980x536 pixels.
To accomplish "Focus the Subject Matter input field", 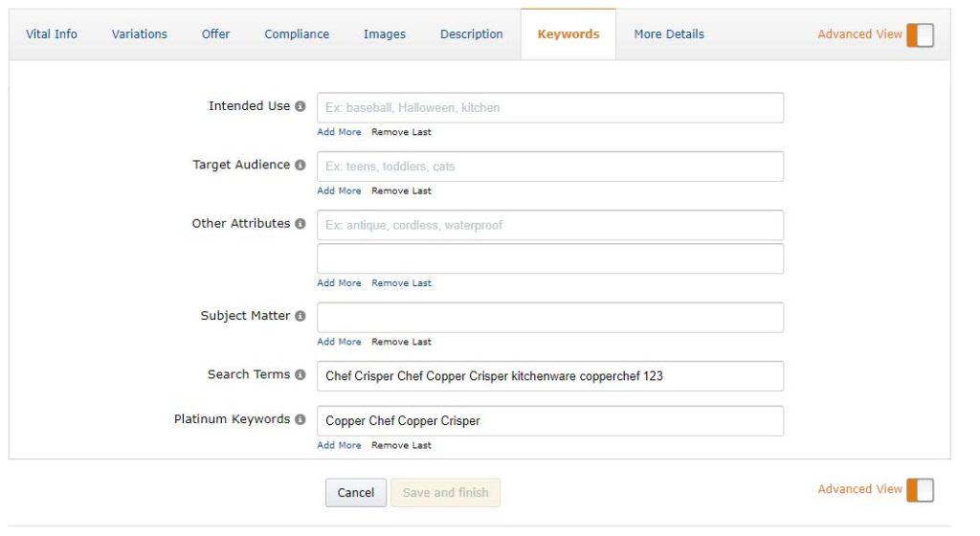I will click(x=550, y=318).
